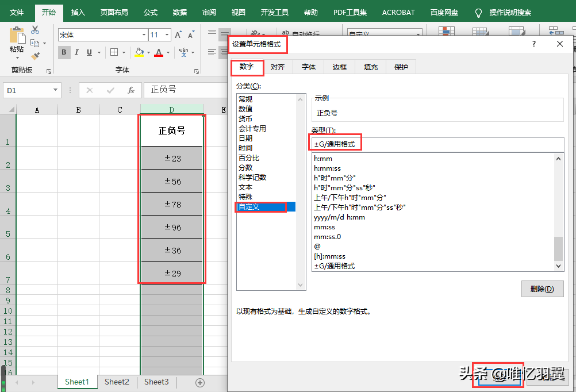Open the Name Box D1 dropdown
Viewport: 576px width, 392px height.
(55, 90)
